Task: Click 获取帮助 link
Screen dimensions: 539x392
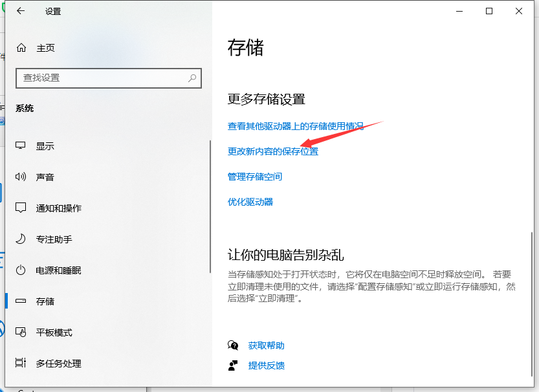Action: point(266,345)
